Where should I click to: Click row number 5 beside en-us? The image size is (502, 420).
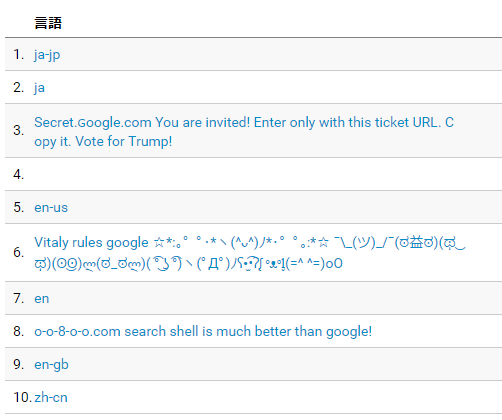pos(19,207)
